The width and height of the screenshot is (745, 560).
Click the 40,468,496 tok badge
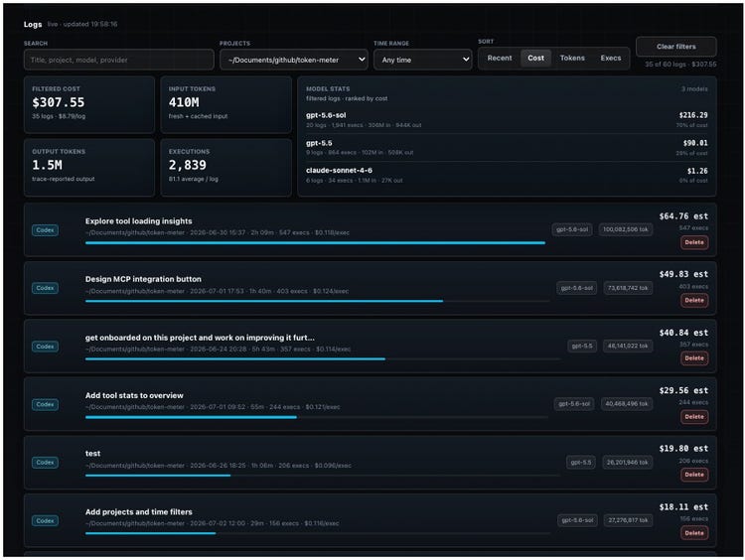coord(626,404)
